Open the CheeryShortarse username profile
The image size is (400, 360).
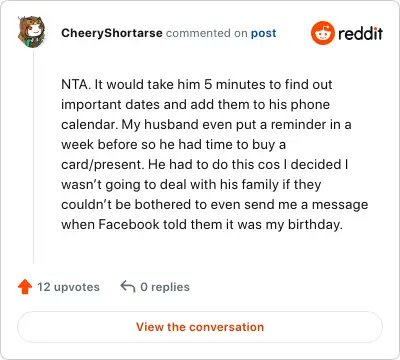pos(112,33)
